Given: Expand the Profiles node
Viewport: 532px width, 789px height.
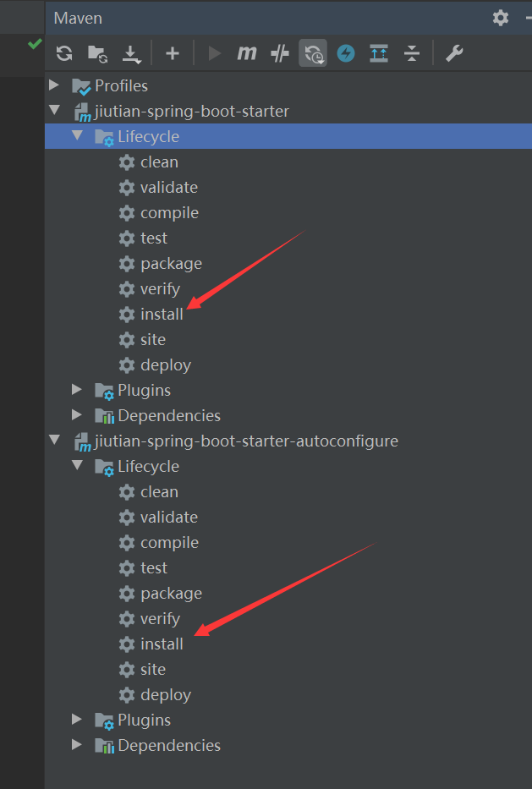Looking at the screenshot, I should pyautogui.click(x=55, y=85).
